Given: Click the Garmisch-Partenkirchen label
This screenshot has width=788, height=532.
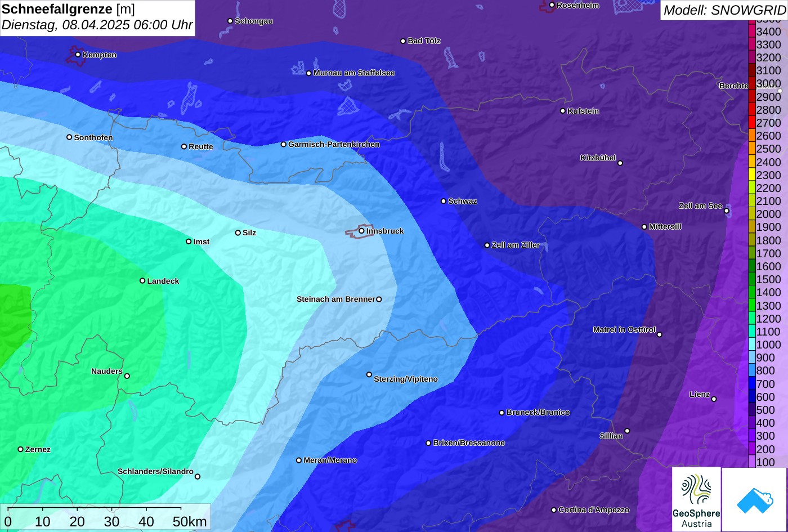Looking at the screenshot, I should click(334, 145).
